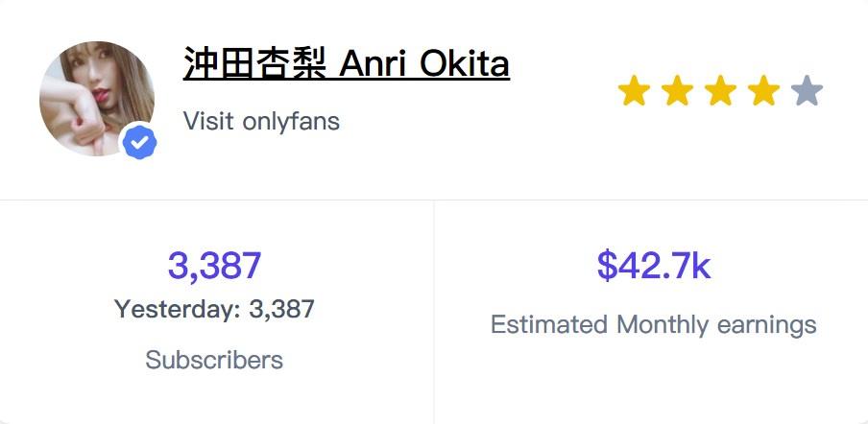Click the blue verified checkmark badge
The height and width of the screenshot is (424, 868).
(139, 143)
